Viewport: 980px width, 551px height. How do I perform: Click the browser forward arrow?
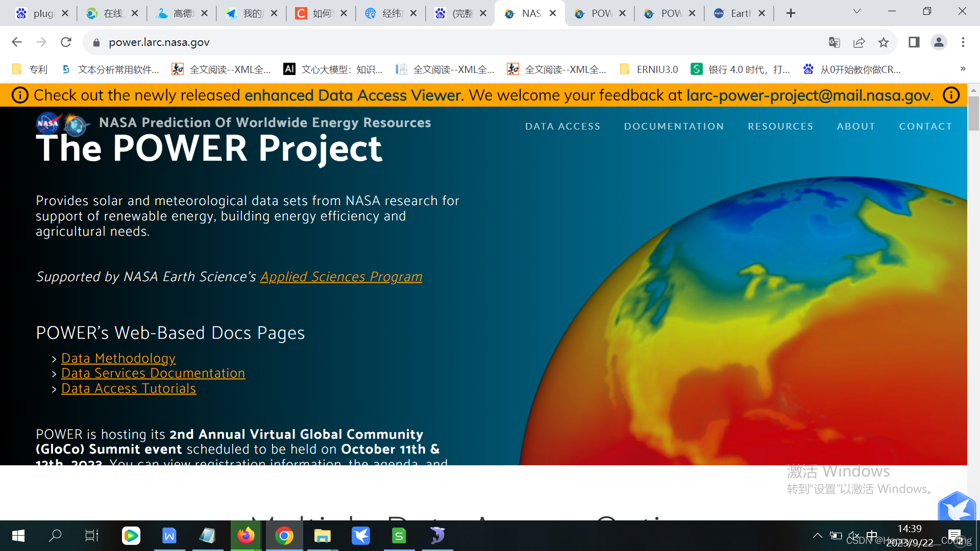(x=41, y=42)
